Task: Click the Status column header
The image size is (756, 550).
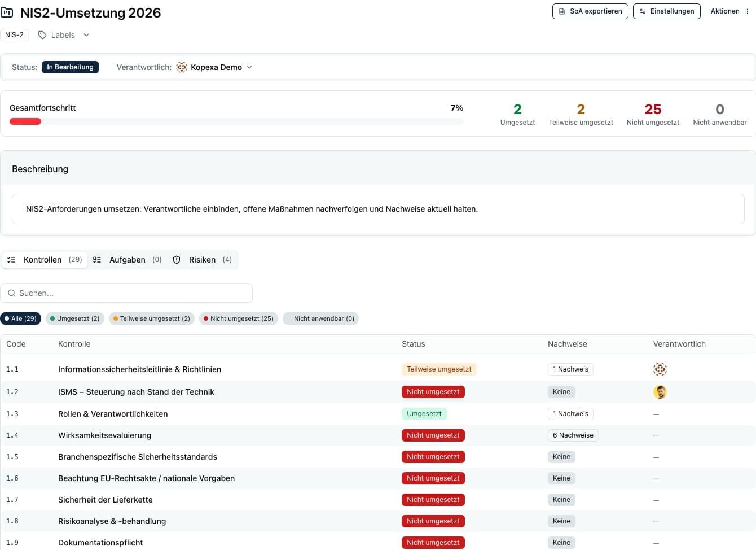Action: 414,344
